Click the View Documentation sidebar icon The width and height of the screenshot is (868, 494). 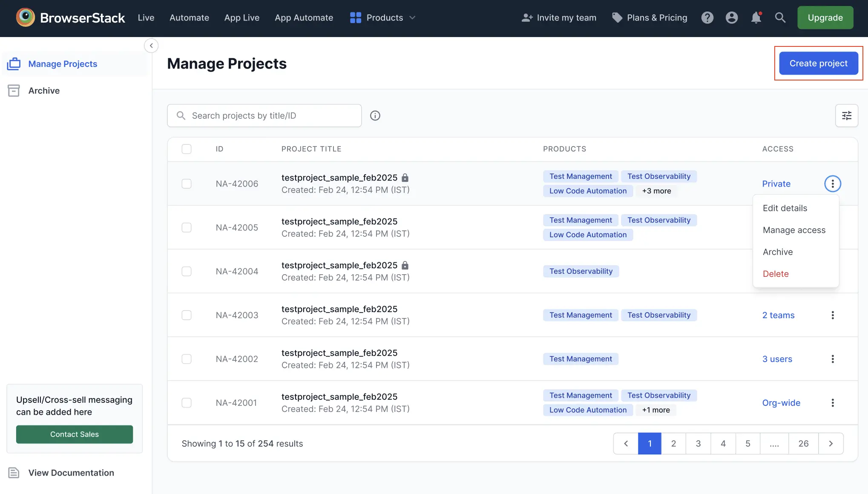click(x=14, y=473)
